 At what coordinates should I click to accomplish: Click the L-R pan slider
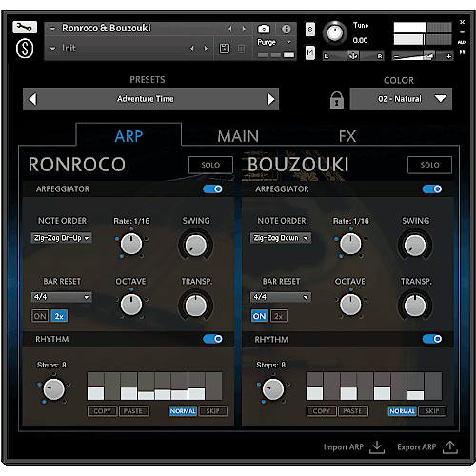click(353, 56)
